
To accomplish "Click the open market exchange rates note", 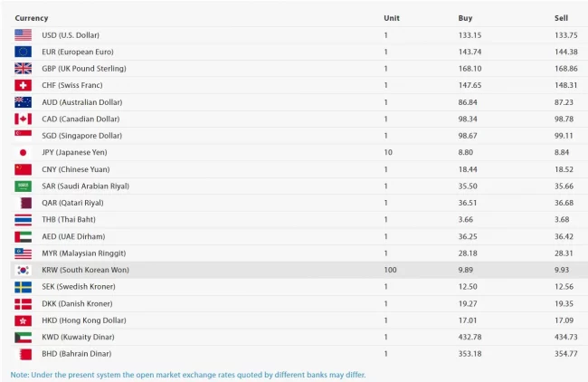I will tap(188, 374).
